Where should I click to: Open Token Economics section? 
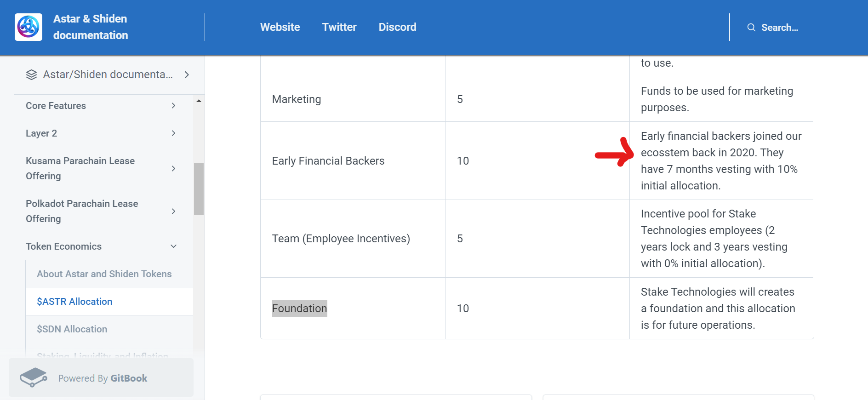coord(63,246)
